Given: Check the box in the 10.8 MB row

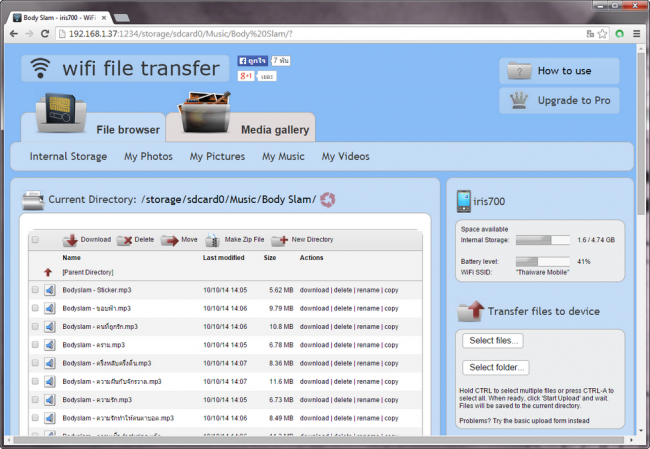Looking at the screenshot, I should 35,326.
